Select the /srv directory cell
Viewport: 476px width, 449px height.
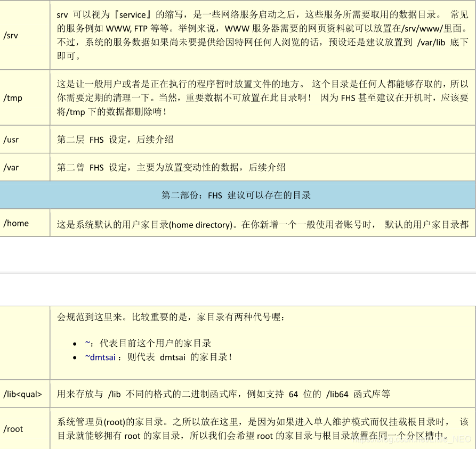pyautogui.click(x=25, y=35)
